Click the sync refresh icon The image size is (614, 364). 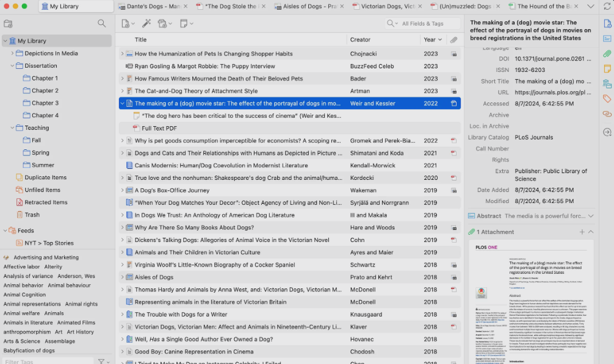click(607, 7)
